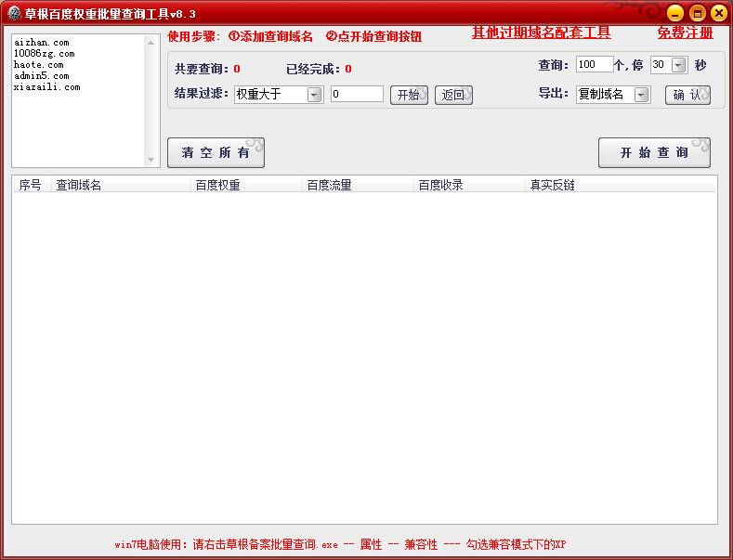The image size is (733, 560).
Task: Click the 查询域名 column header
Action: tap(79, 185)
